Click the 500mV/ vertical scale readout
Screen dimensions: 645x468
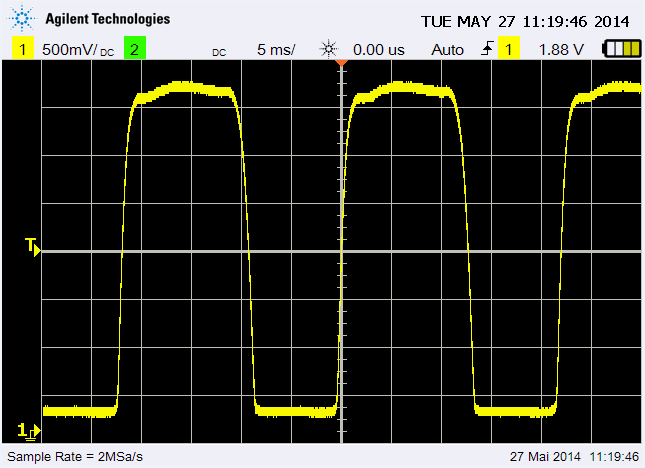68,49
